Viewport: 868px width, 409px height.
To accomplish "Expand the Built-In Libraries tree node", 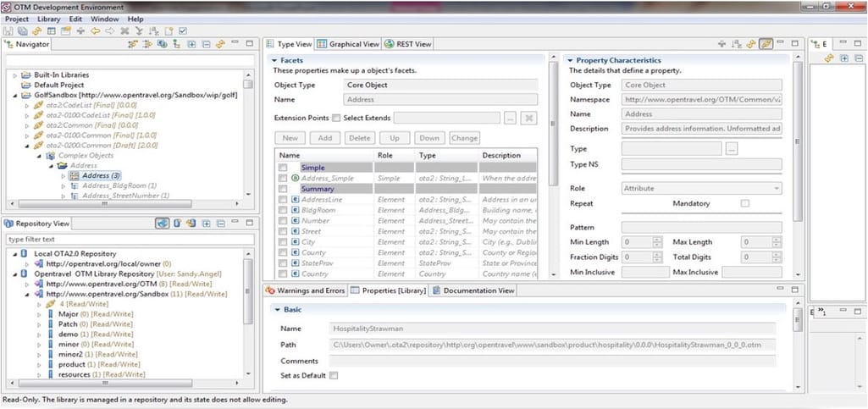I will tap(14, 75).
